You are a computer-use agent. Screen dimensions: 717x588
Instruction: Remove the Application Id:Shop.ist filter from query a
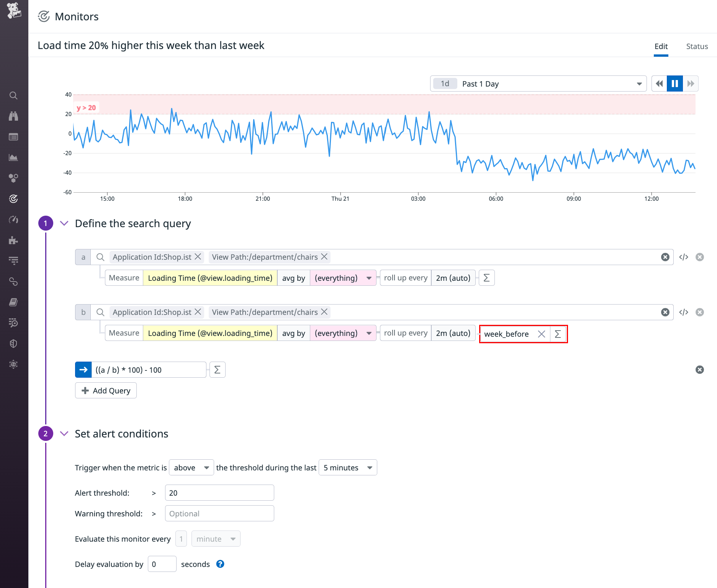[x=198, y=257]
